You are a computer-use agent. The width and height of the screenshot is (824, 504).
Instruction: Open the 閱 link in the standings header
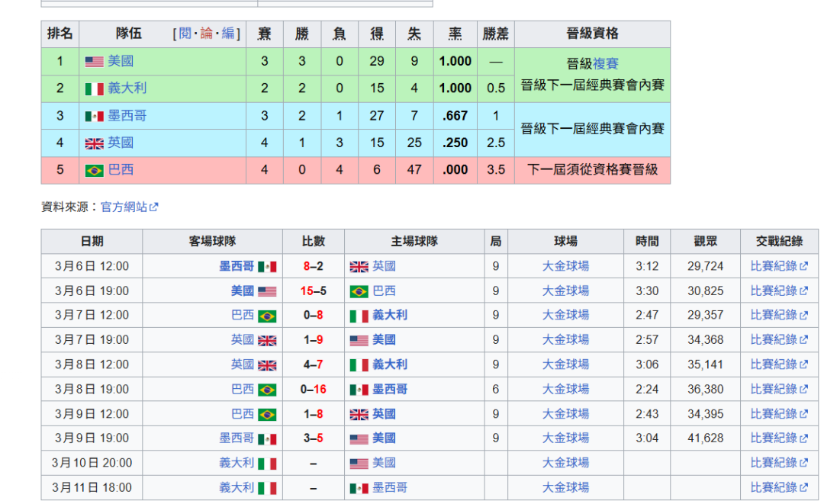pyautogui.click(x=185, y=34)
